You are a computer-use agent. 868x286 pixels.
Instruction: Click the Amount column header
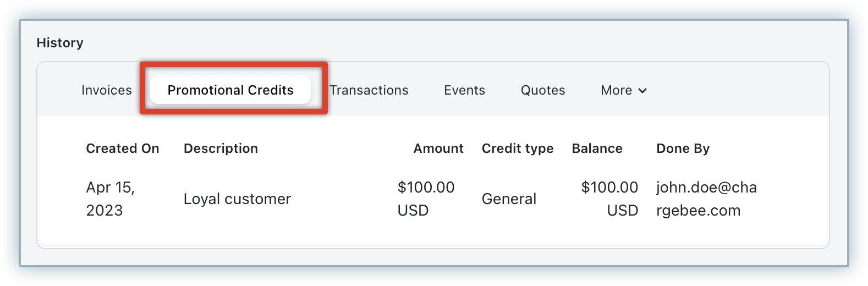click(x=438, y=148)
